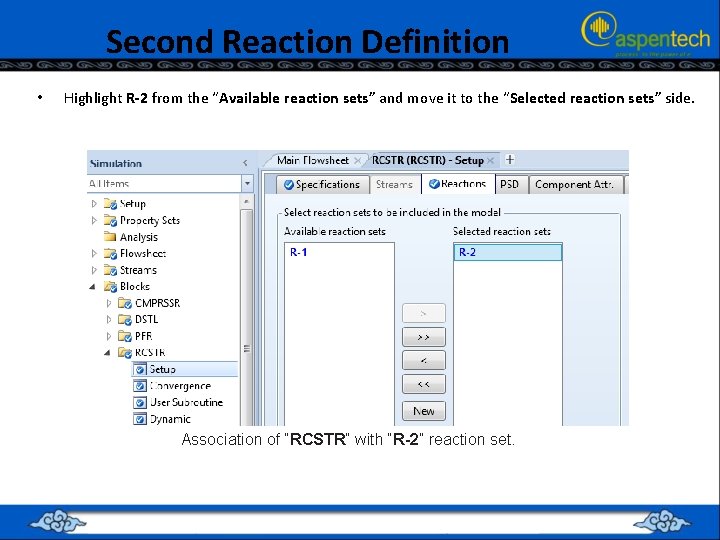Image resolution: width=720 pixels, height=540 pixels.
Task: Click the aspentech logo
Action: coord(645,33)
